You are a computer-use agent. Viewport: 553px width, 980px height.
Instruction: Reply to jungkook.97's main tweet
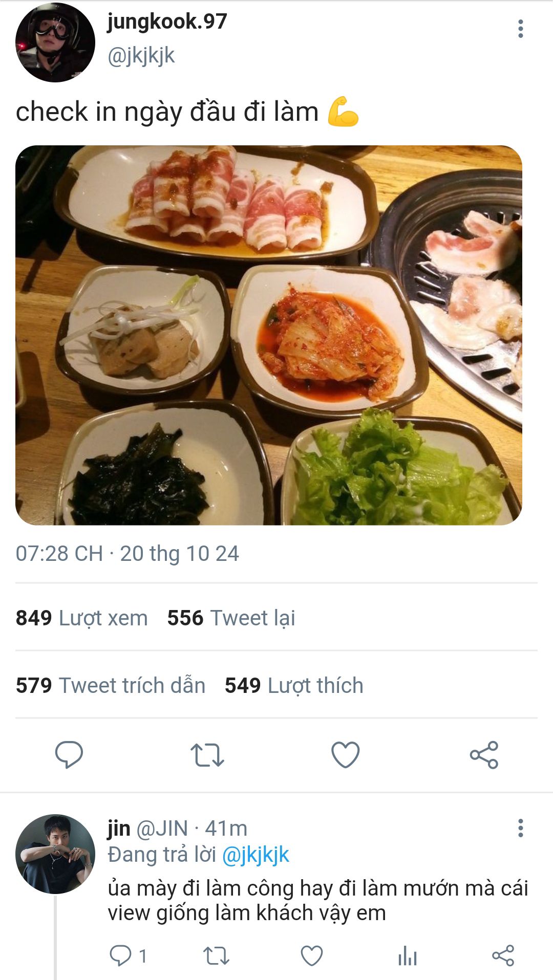[x=69, y=754]
